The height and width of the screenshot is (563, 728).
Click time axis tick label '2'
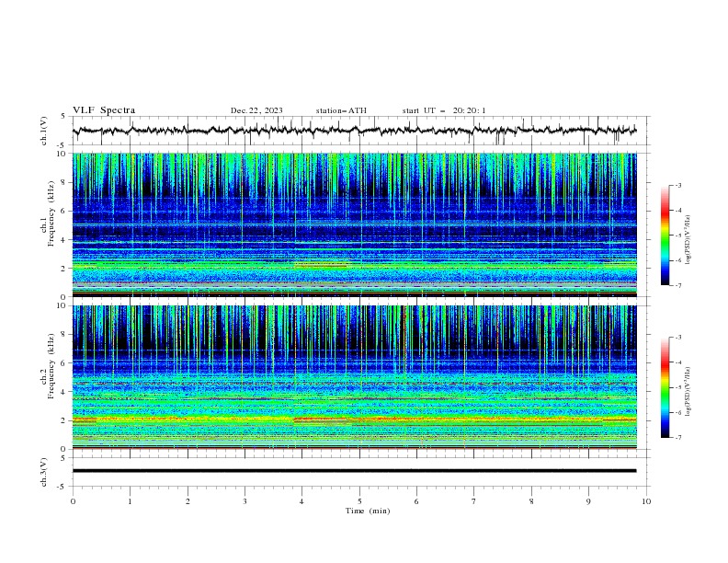(x=188, y=501)
